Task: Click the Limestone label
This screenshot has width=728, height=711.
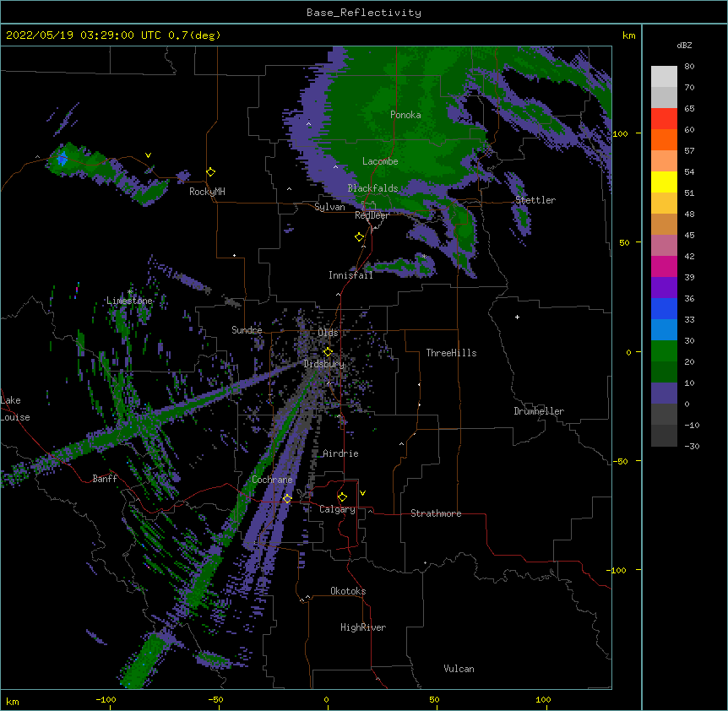Action: pos(129,301)
